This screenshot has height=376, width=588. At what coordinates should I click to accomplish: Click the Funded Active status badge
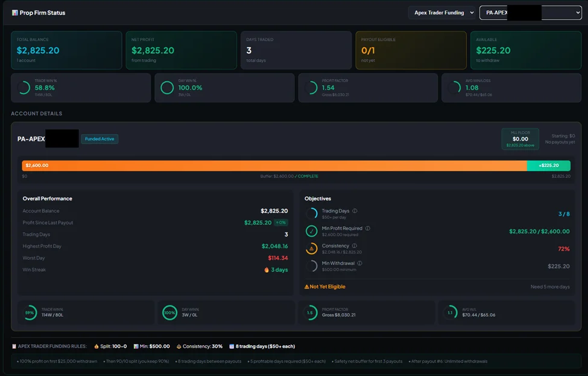coord(100,139)
